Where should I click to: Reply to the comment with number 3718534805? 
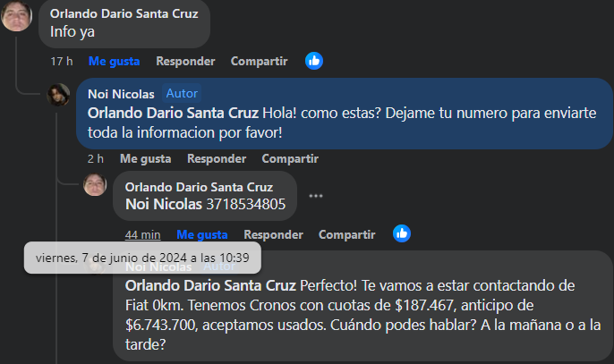pos(273,234)
